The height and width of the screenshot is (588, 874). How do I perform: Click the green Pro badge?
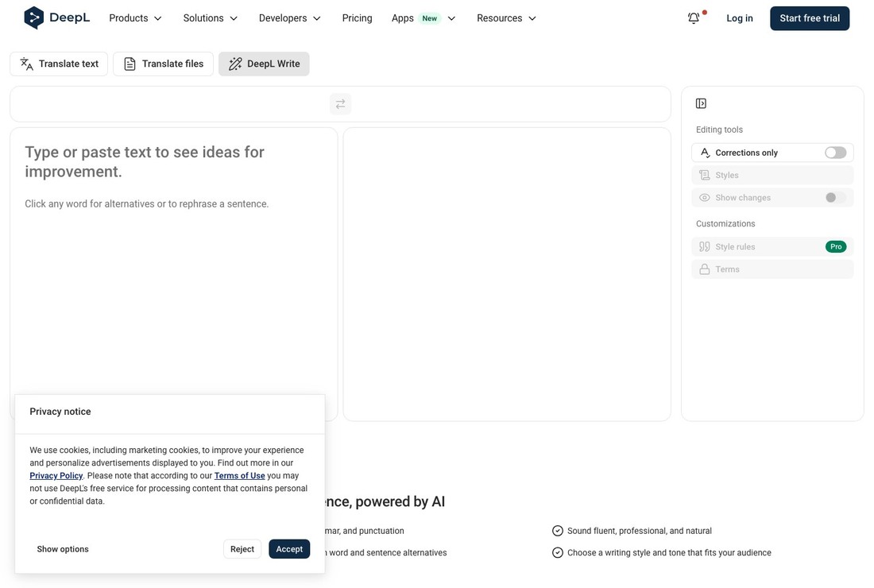(x=836, y=246)
